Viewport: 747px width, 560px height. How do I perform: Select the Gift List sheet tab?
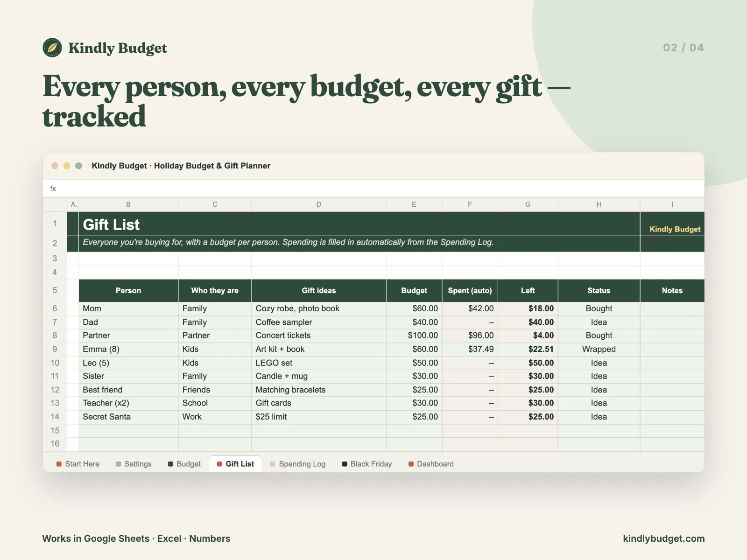235,464
